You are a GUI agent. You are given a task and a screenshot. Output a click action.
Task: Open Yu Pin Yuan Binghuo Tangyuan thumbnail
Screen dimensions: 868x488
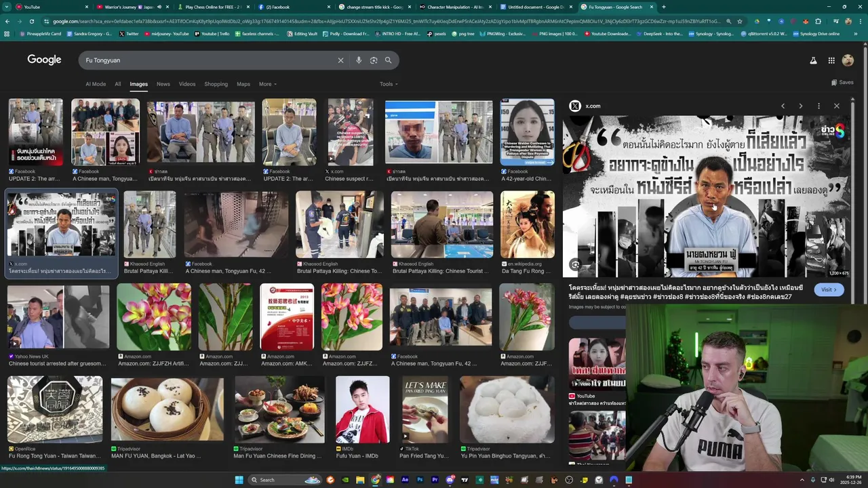point(507,410)
